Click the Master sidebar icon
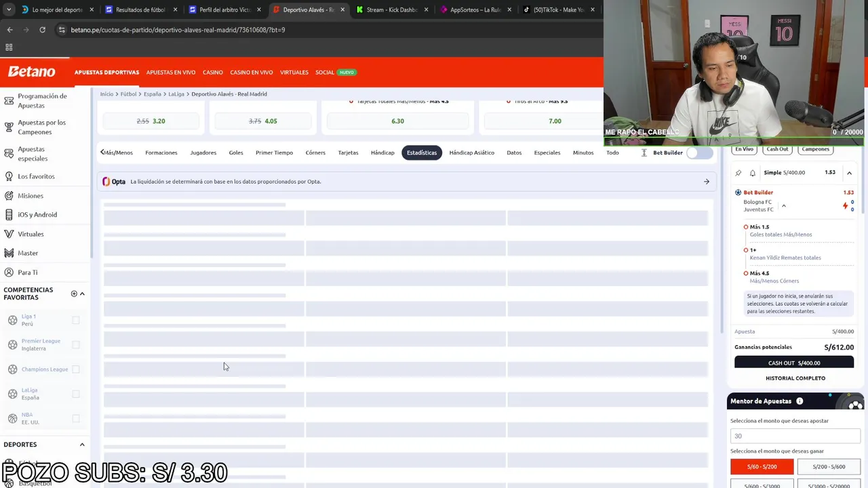Image resolution: width=868 pixels, height=488 pixels. click(x=9, y=253)
